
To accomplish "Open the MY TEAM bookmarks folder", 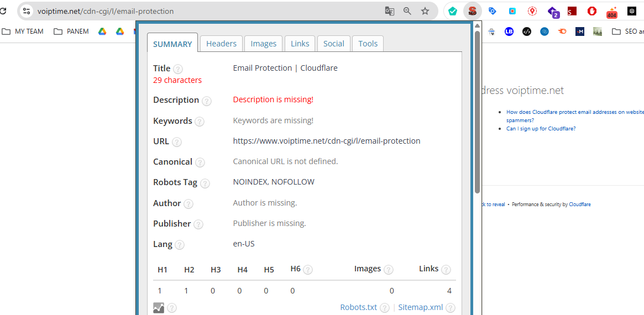I will (23, 31).
